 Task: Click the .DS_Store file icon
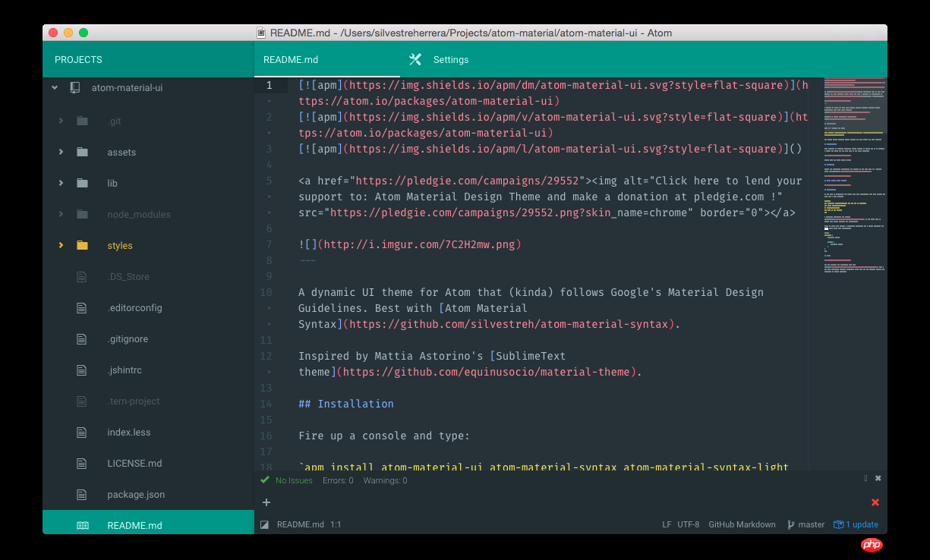point(82,276)
